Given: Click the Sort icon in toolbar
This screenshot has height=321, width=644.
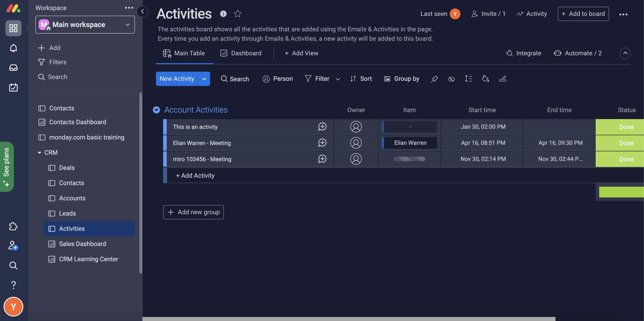Looking at the screenshot, I should tap(352, 78).
